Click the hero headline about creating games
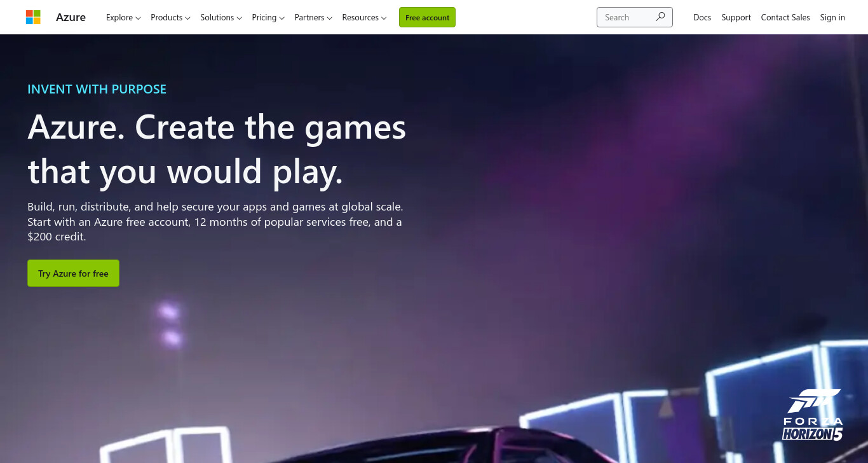Viewport: 868px width, 463px height. click(217, 149)
